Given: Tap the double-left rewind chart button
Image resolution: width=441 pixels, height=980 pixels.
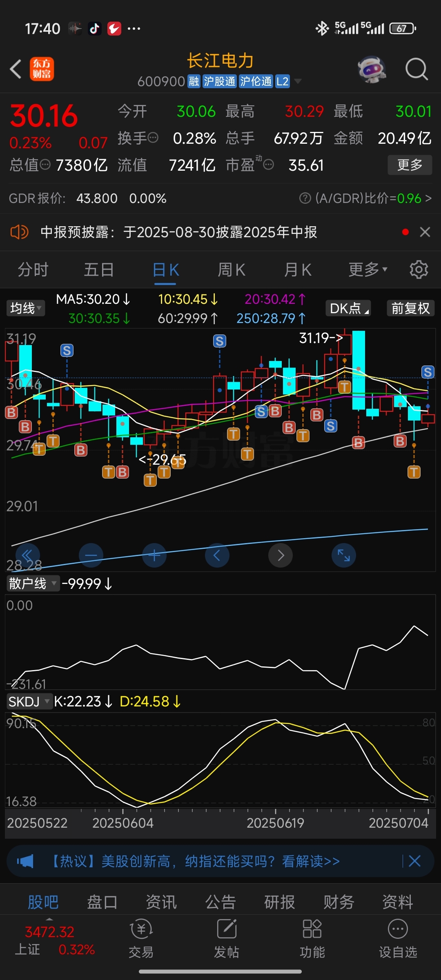Looking at the screenshot, I should point(27,555).
